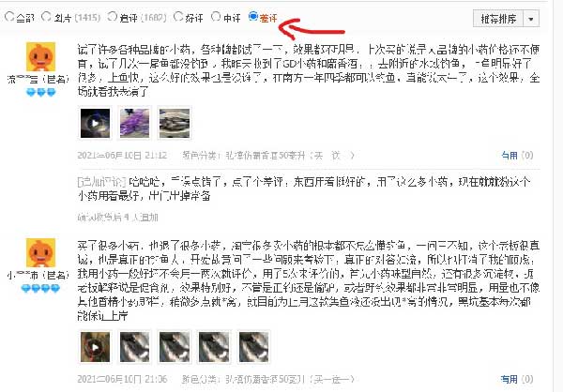Viewport: 563px width, 392px height.
Task: Click second reviewer's orange avatar icon
Action: click(x=40, y=252)
